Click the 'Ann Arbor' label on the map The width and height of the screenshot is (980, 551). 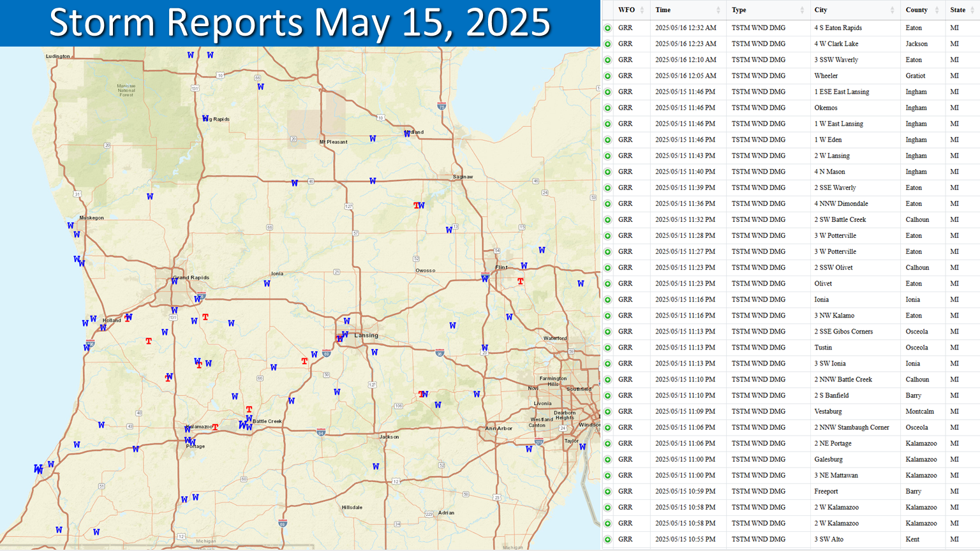tap(498, 429)
